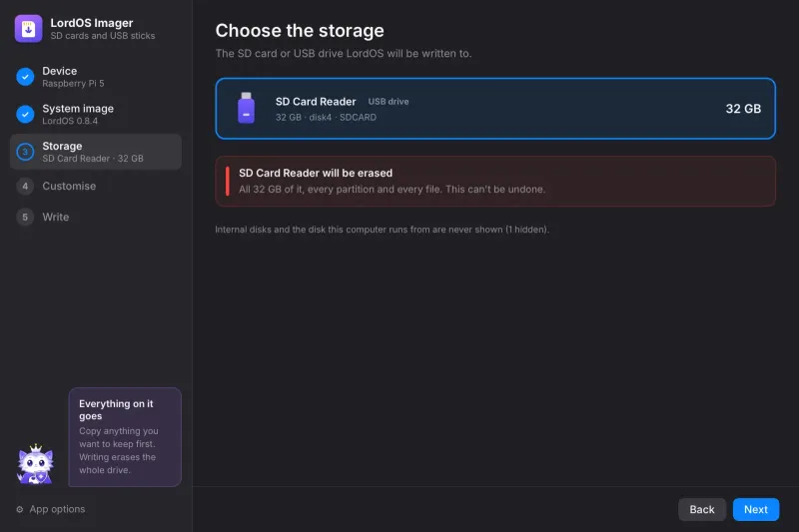Click the purple USB drive icon

(x=246, y=108)
